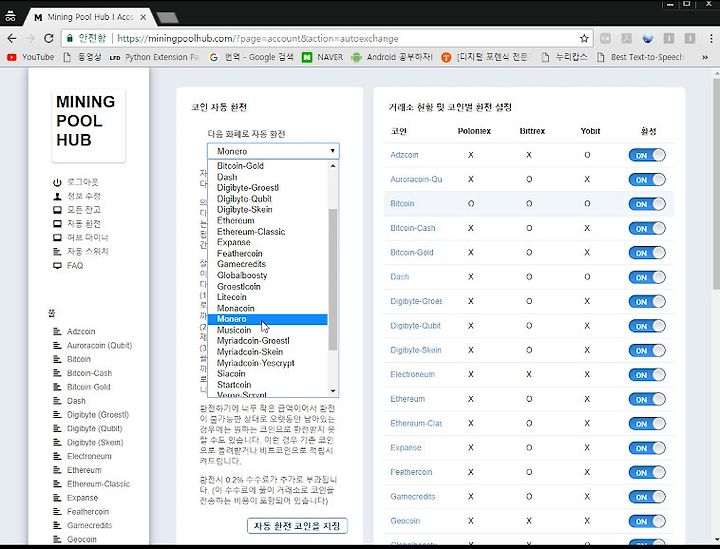Click the Adzcoin pool chart icon
This screenshot has height=549, width=720.
point(57,331)
